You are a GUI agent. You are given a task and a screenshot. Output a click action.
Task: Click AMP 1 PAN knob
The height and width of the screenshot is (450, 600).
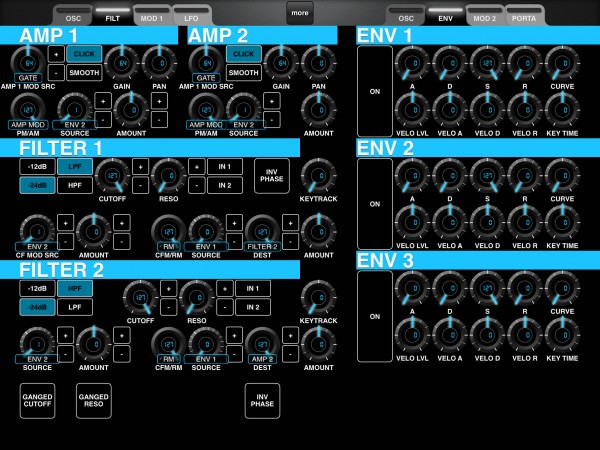click(160, 63)
